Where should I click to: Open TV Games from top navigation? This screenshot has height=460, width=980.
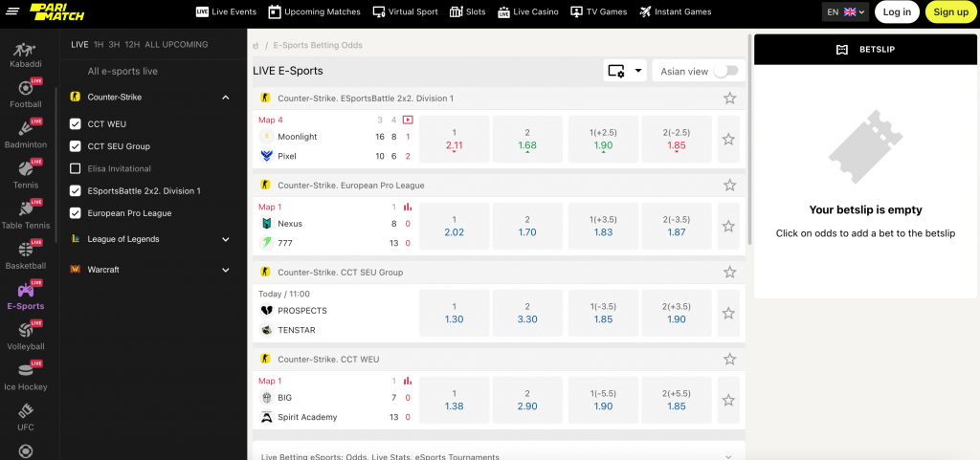(x=599, y=11)
